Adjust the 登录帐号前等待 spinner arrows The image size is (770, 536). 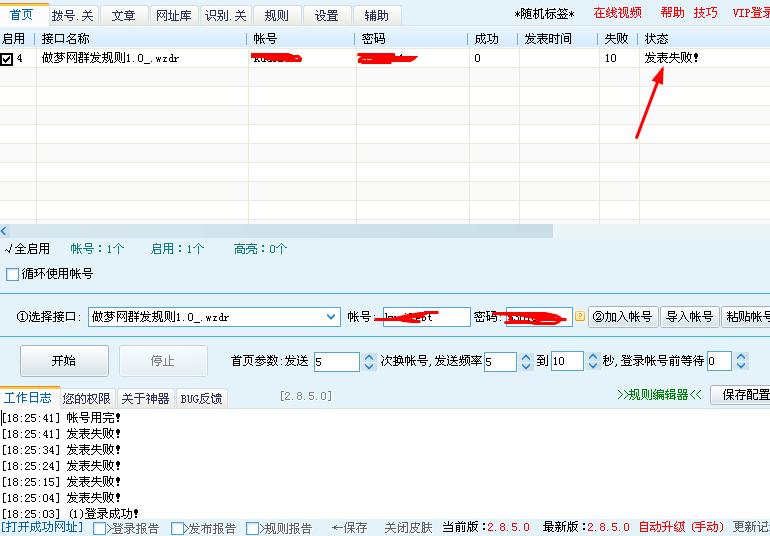(x=740, y=361)
